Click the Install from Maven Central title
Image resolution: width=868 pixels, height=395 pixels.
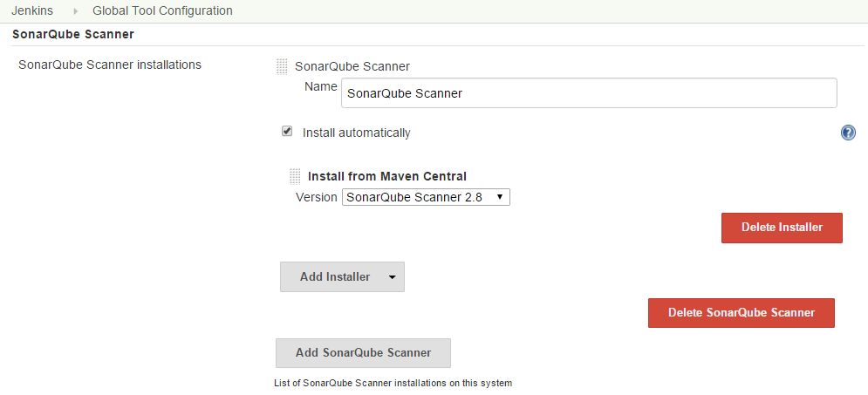[x=387, y=176]
